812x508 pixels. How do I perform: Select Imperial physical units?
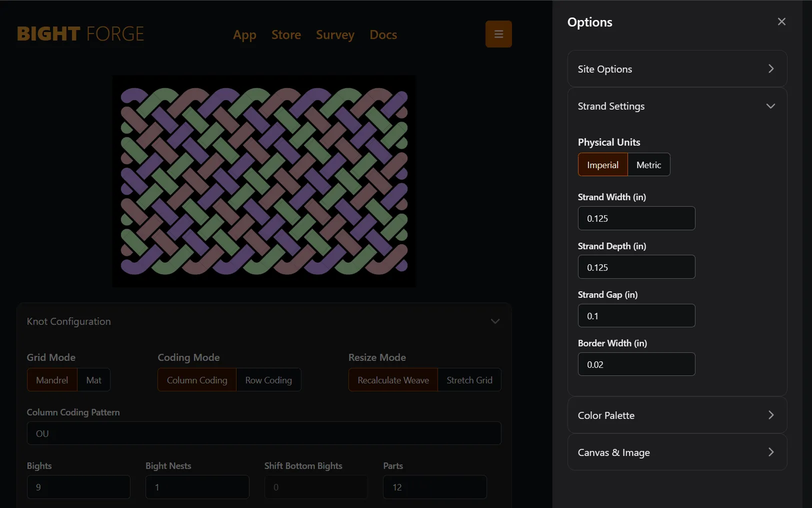pos(602,165)
